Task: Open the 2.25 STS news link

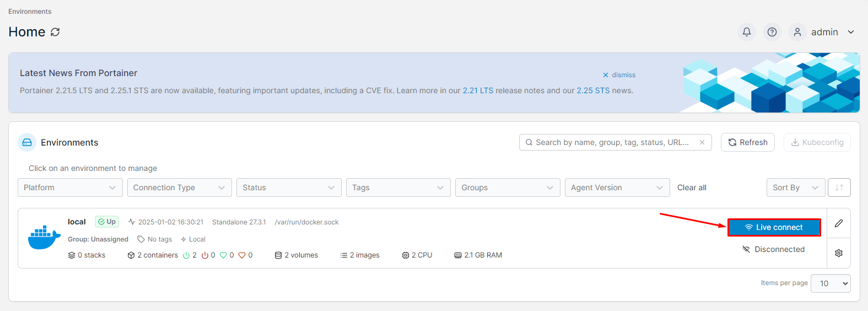Action: (x=593, y=90)
